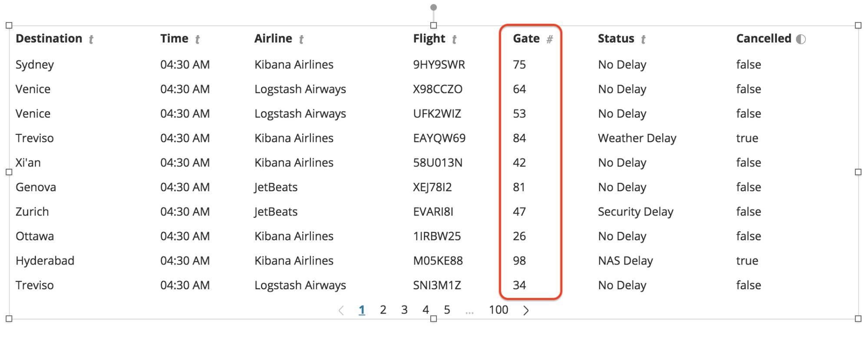868x350 pixels.
Task: Open page 3 of the table
Action: (404, 310)
